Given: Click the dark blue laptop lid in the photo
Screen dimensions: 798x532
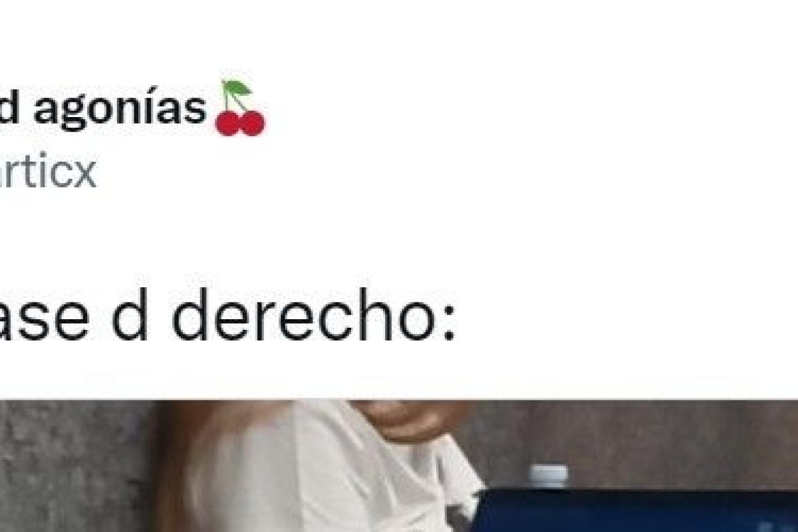Looking at the screenshot, I should pos(635,511).
